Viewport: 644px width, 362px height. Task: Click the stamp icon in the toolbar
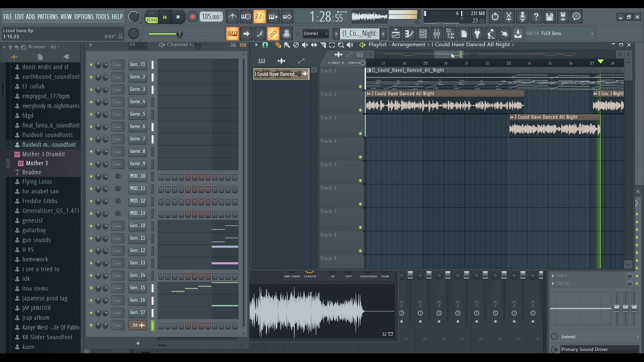[286, 34]
